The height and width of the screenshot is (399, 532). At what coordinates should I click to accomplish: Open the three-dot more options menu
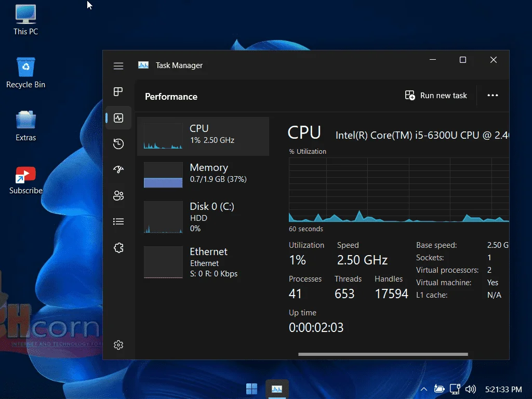coord(493,96)
